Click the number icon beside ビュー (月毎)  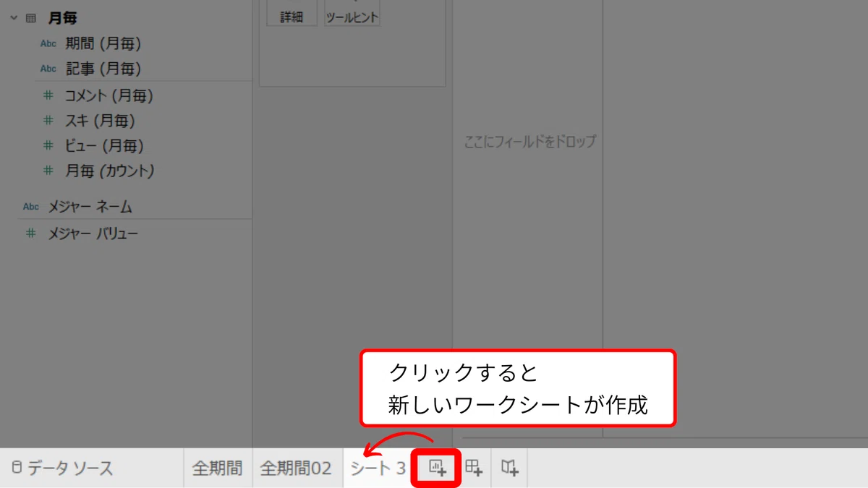48,146
